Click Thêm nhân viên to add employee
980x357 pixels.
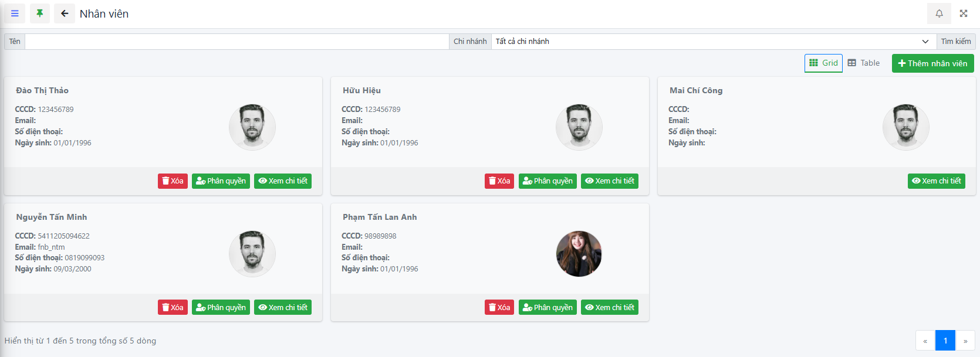click(x=932, y=63)
